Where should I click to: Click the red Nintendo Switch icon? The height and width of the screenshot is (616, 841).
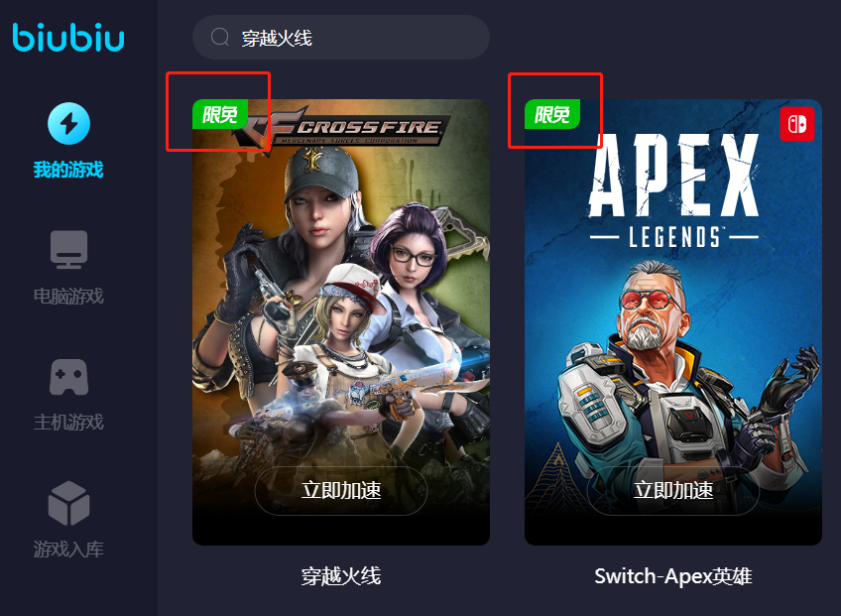pos(797,124)
